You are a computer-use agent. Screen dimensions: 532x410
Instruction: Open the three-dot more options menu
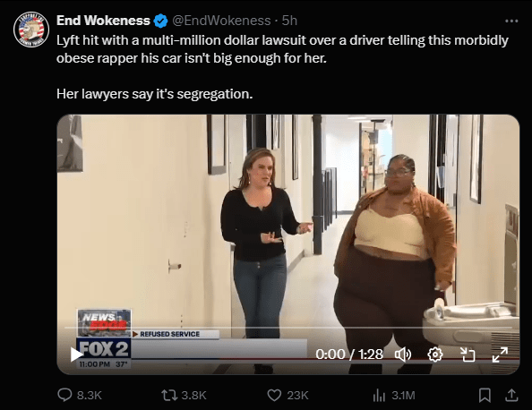coord(511,21)
